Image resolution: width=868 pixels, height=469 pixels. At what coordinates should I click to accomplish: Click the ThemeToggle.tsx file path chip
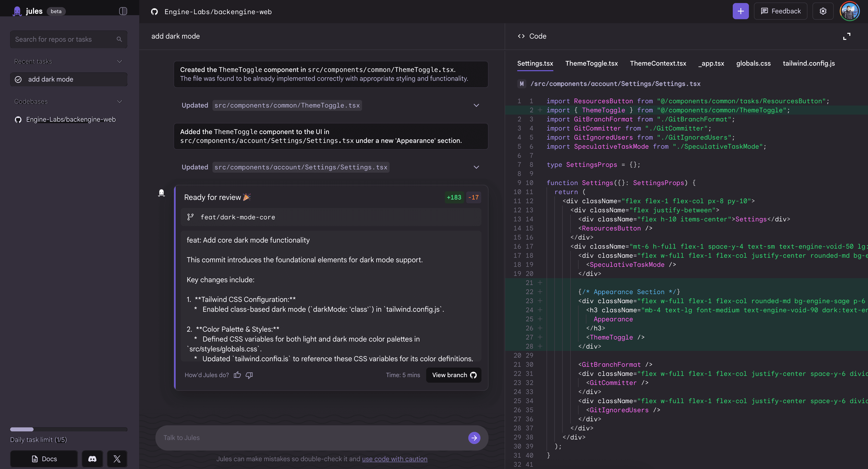point(287,105)
